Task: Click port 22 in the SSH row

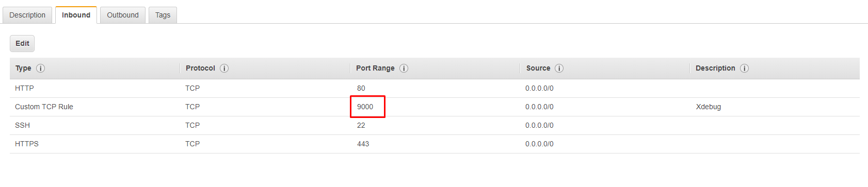Action: (x=361, y=125)
